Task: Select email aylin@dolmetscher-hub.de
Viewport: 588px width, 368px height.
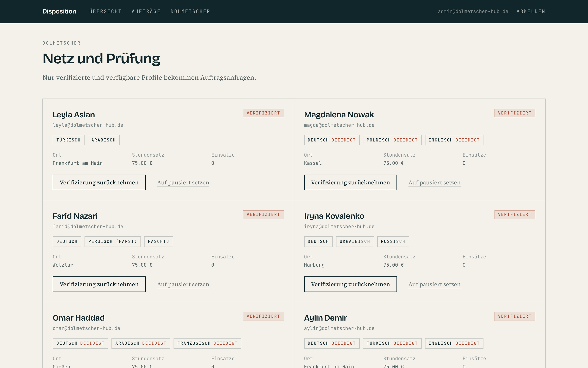Action: (339, 328)
